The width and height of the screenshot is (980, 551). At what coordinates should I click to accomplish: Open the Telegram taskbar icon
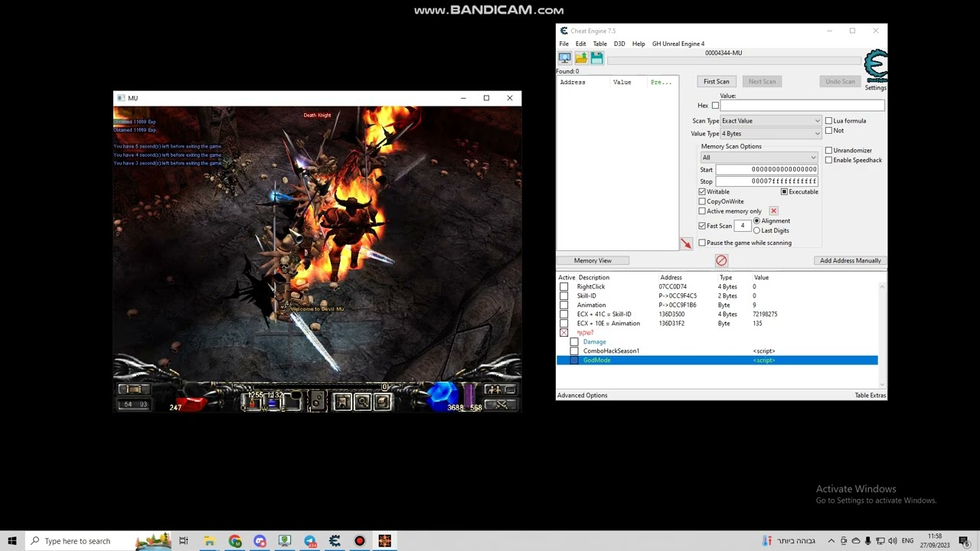(x=309, y=541)
